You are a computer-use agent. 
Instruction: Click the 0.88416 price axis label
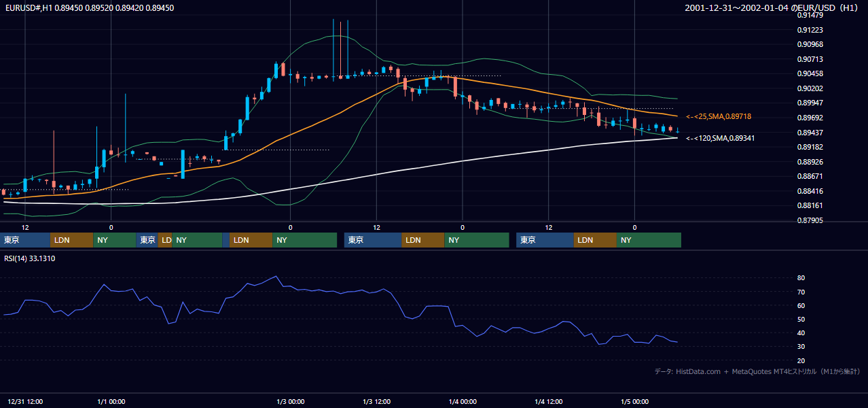coord(810,191)
